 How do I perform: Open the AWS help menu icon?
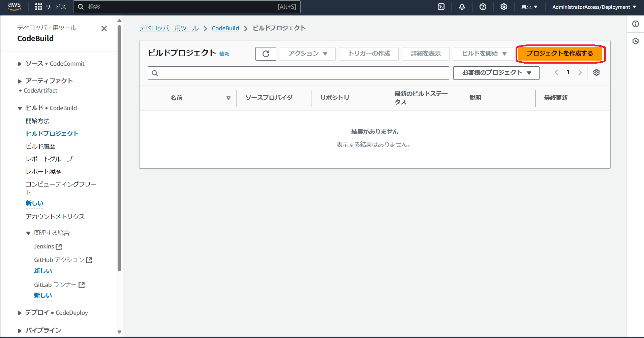(x=483, y=7)
